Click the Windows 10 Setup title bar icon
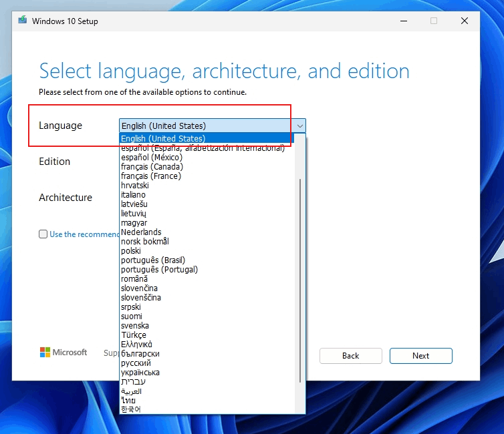The height and width of the screenshot is (434, 504). (23, 20)
